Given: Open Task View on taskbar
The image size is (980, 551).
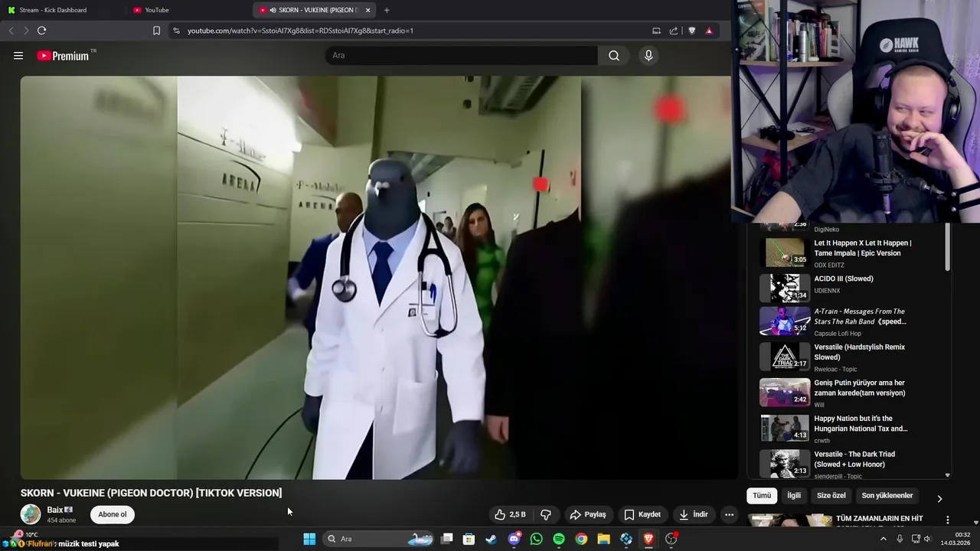Looking at the screenshot, I should [447, 539].
